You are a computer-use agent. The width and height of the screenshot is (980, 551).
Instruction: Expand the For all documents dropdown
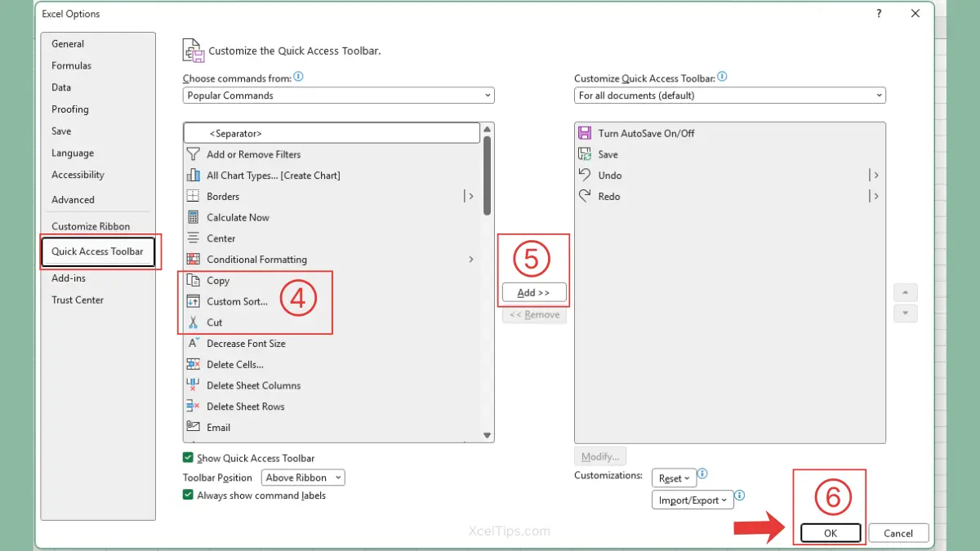(729, 96)
